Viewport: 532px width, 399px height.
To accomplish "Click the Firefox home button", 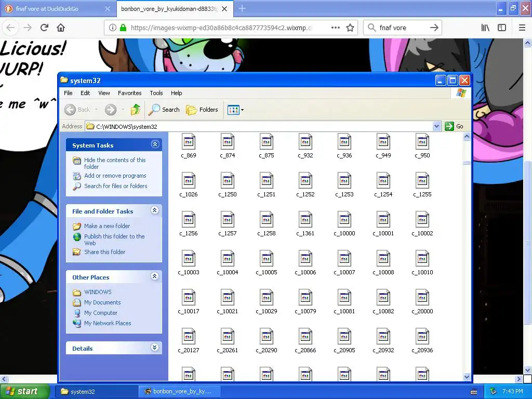I will [x=61, y=28].
